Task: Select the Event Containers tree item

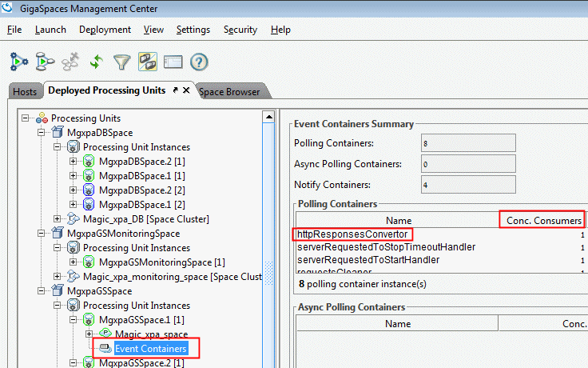Action: (x=150, y=349)
